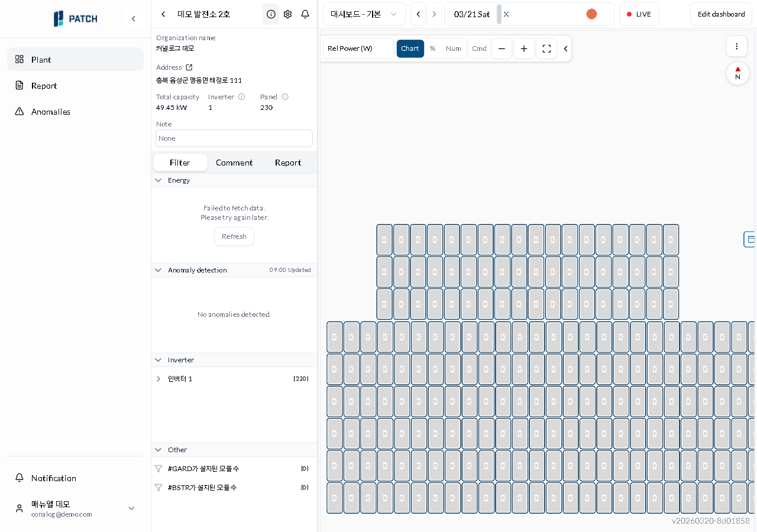
Task: Open Anomalies in the sidebar
Action: (x=51, y=112)
